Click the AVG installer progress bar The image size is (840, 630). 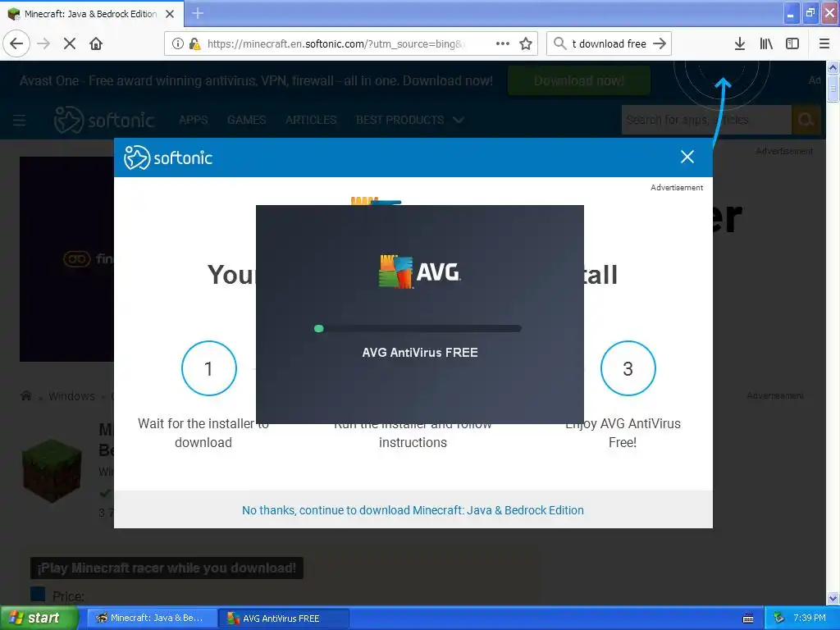click(x=418, y=328)
